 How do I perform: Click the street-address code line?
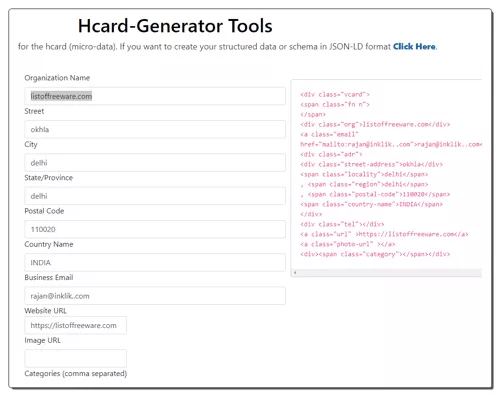[x=371, y=164]
